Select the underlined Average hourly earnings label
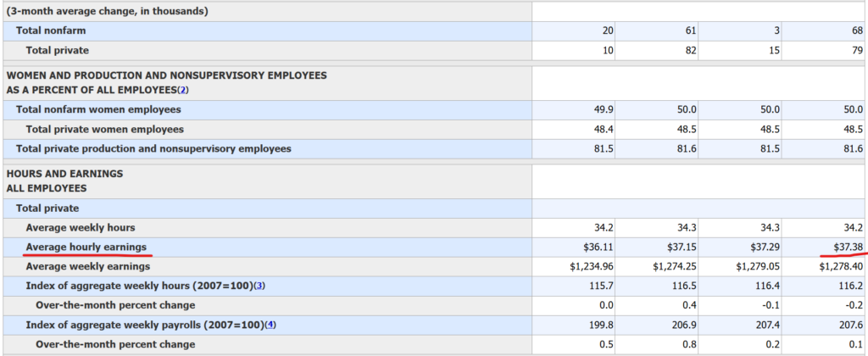This screenshot has height=356, width=868. pyautogui.click(x=88, y=247)
